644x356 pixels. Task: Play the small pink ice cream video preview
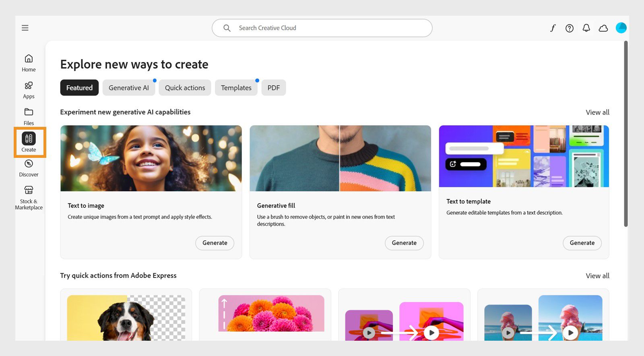click(x=508, y=333)
